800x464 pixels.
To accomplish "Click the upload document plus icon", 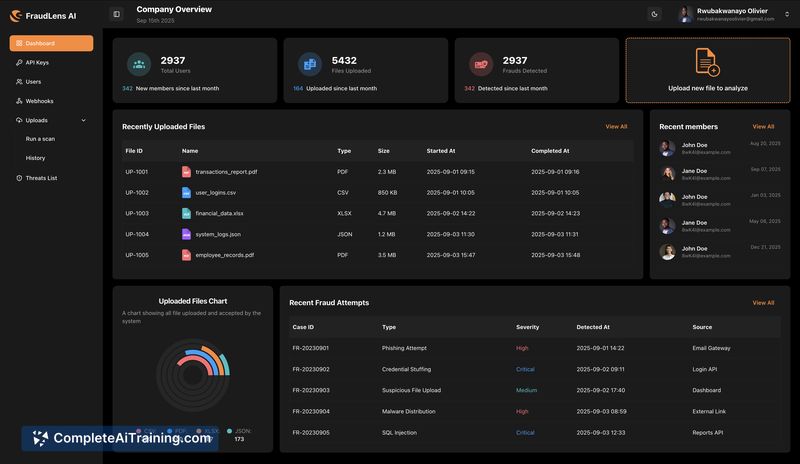I will (708, 62).
